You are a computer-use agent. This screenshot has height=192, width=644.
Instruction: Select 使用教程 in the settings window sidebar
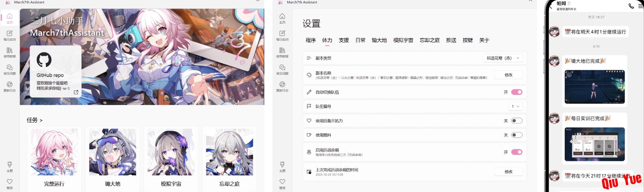(x=282, y=52)
